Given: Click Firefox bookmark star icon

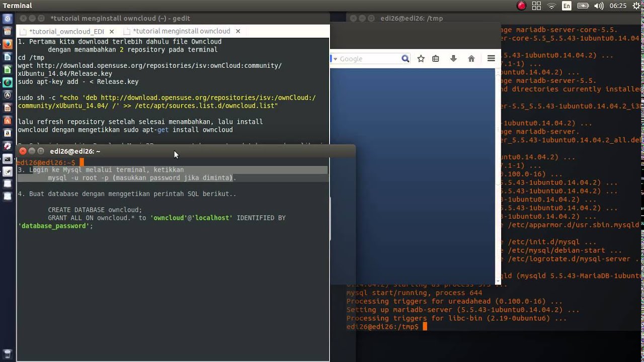Looking at the screenshot, I should (x=421, y=59).
